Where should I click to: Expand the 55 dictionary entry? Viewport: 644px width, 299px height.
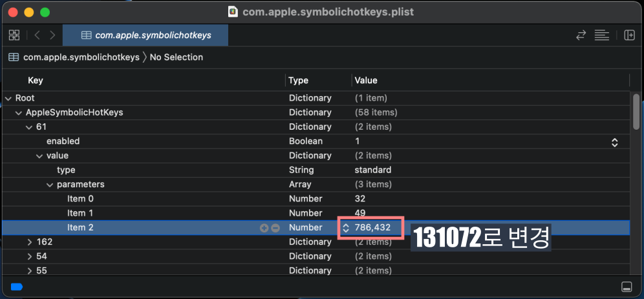click(x=29, y=271)
